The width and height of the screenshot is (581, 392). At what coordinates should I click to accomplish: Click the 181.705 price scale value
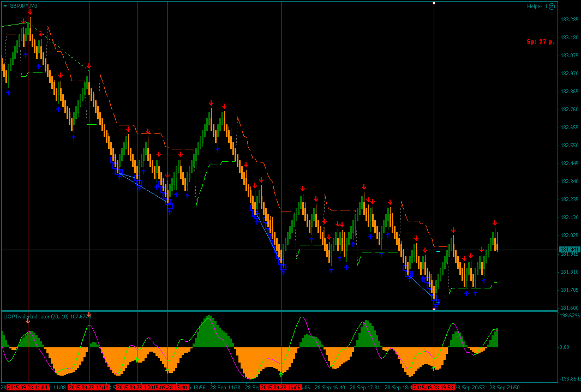pos(570,290)
